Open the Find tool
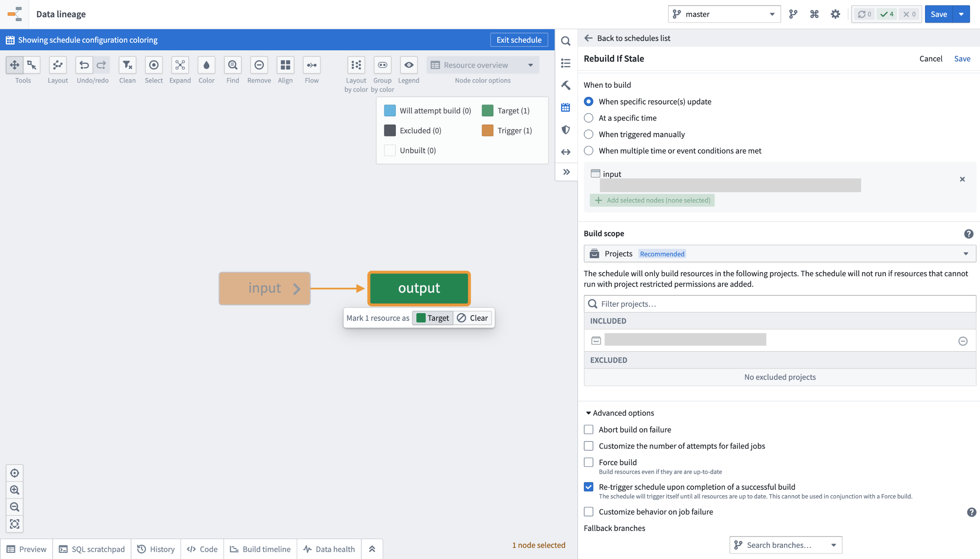The height and width of the screenshot is (559, 980). point(232,65)
